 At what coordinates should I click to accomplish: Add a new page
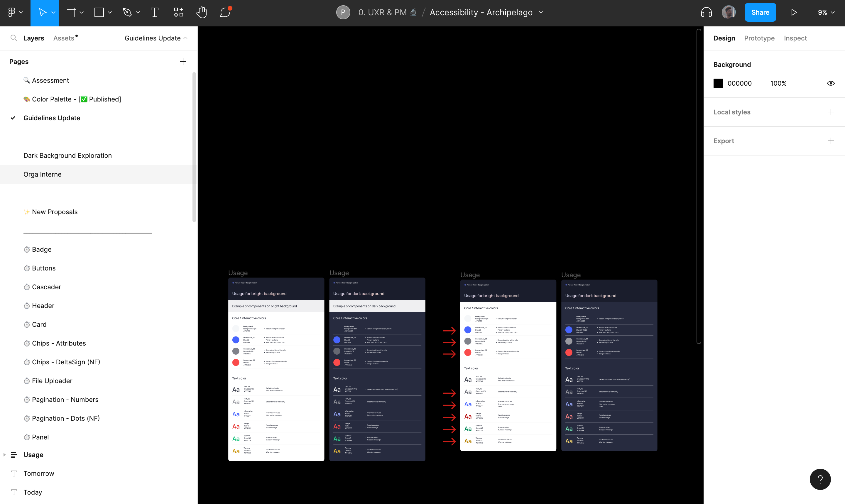[x=183, y=62]
